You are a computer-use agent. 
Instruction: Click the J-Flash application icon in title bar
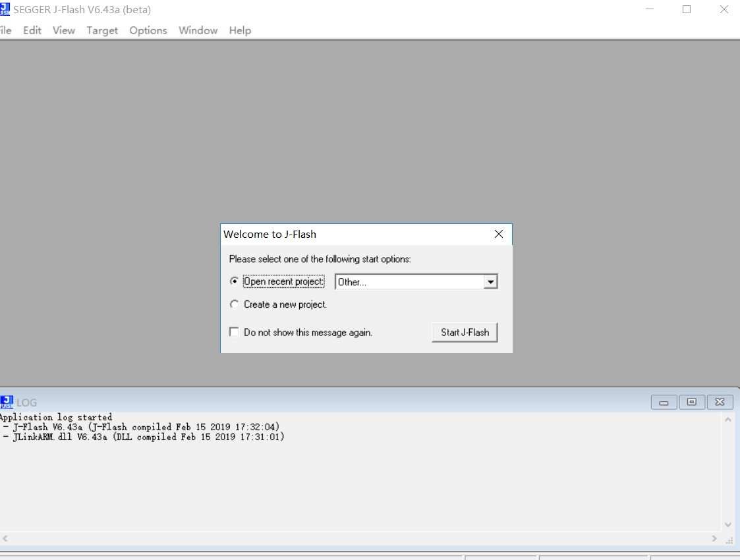[5, 9]
